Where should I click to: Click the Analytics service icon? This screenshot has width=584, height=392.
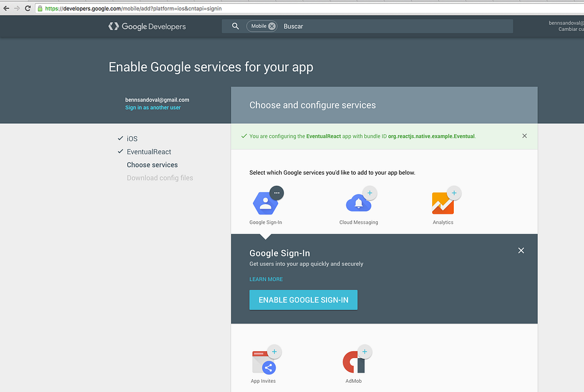[x=443, y=203]
